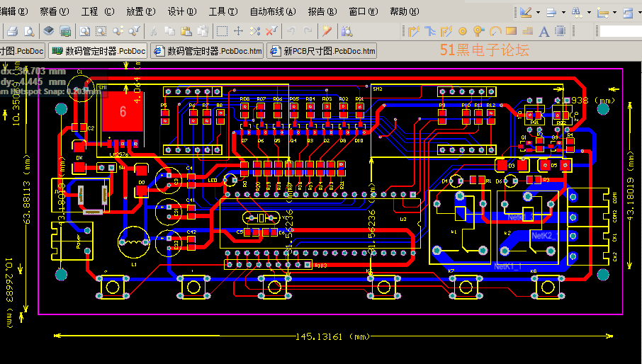
Task: Open the 3D board view chip icon
Action: (49, 31)
